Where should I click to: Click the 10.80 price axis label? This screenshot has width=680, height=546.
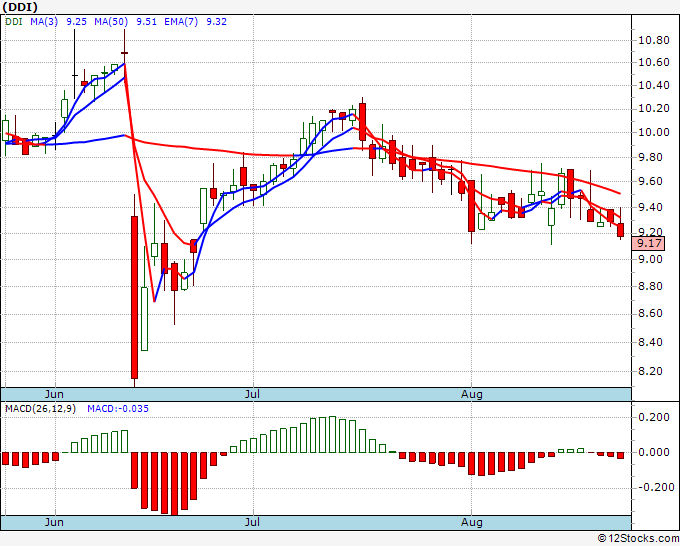tap(654, 41)
